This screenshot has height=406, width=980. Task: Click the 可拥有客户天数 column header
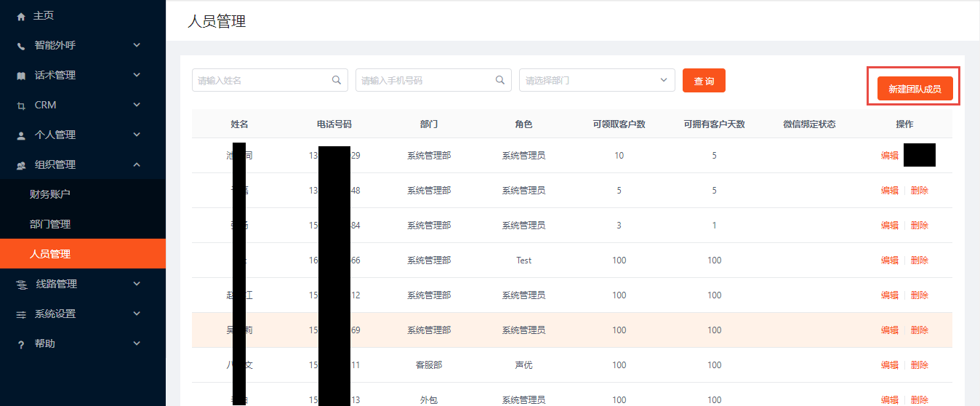[x=714, y=124]
